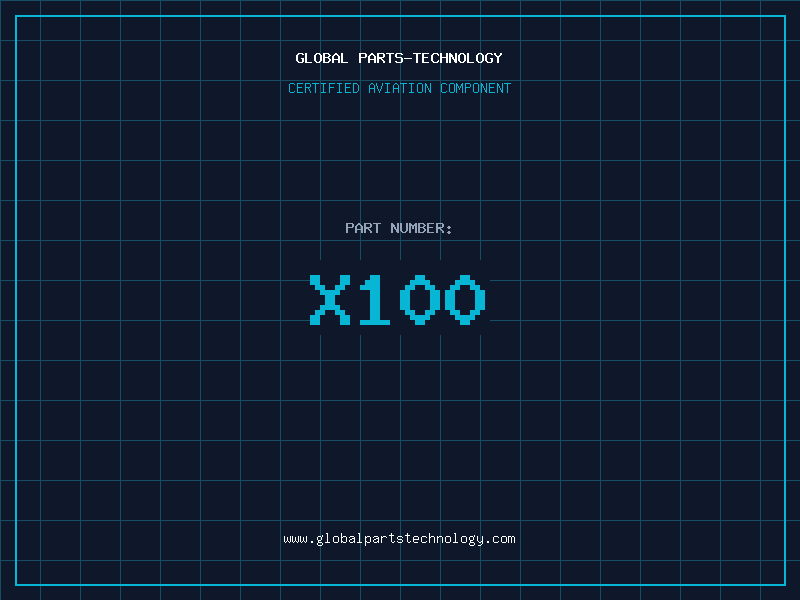
Task: Click the GLOBAL PARTS-TECHNOLOGY heading
Action: tap(399, 58)
